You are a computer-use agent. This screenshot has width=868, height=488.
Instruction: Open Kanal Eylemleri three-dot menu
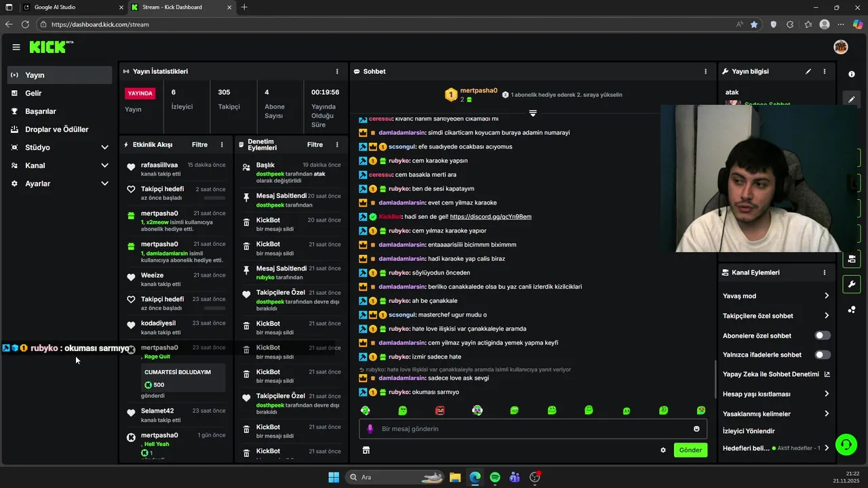[x=825, y=272]
